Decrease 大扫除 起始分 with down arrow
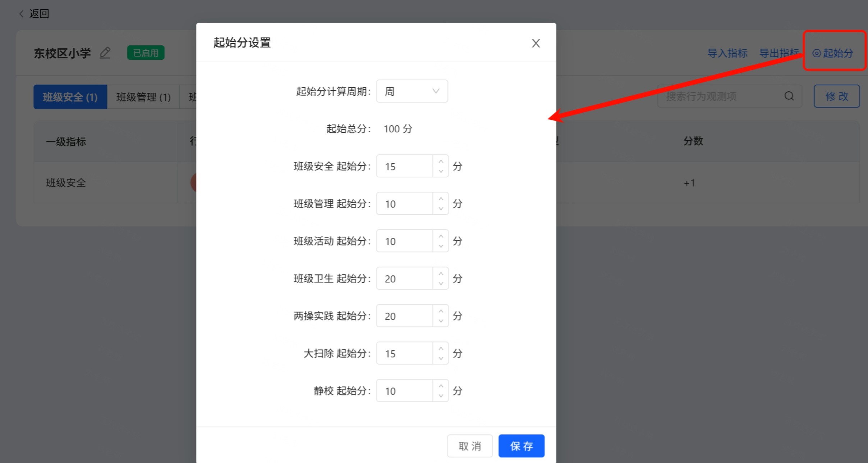Image resolution: width=868 pixels, height=463 pixels. click(x=441, y=358)
